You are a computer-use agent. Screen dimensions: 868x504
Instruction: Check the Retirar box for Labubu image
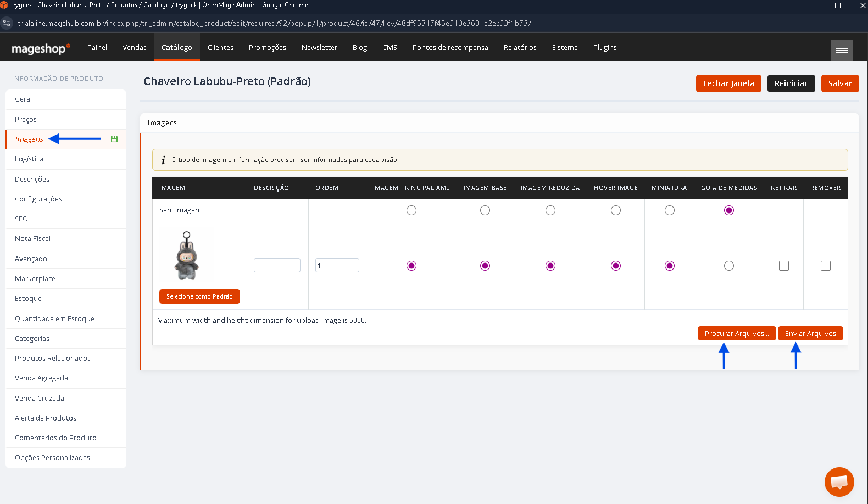[x=784, y=266]
